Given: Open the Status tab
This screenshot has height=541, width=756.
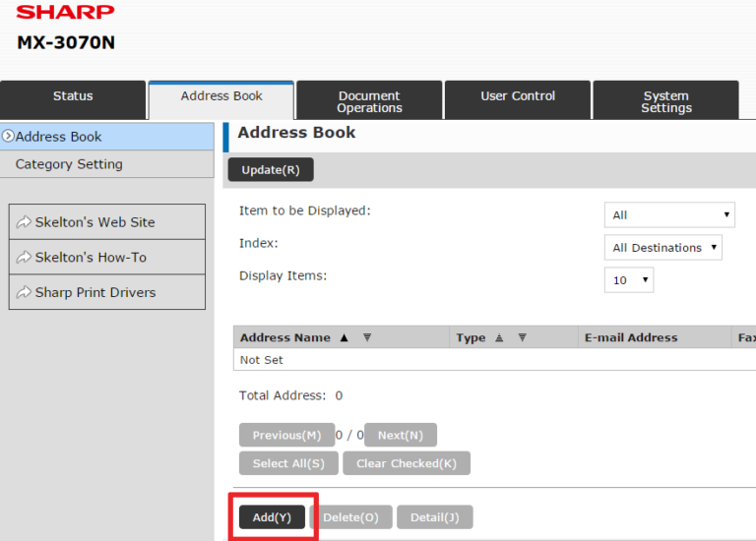Looking at the screenshot, I should (73, 100).
